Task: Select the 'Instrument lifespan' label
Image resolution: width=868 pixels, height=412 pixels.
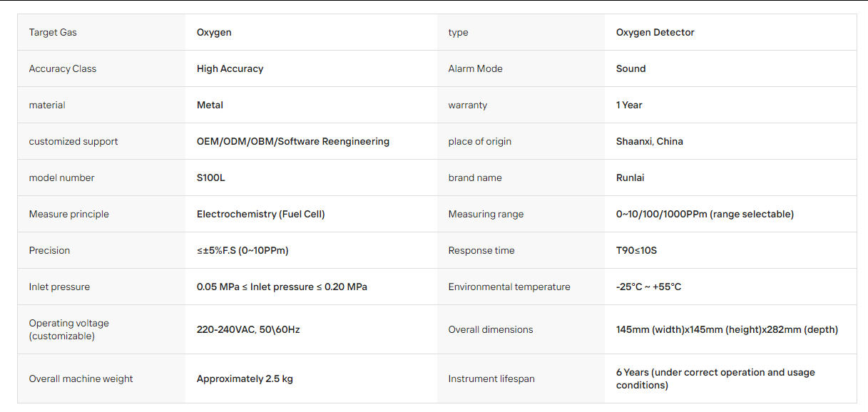Action: click(x=491, y=378)
